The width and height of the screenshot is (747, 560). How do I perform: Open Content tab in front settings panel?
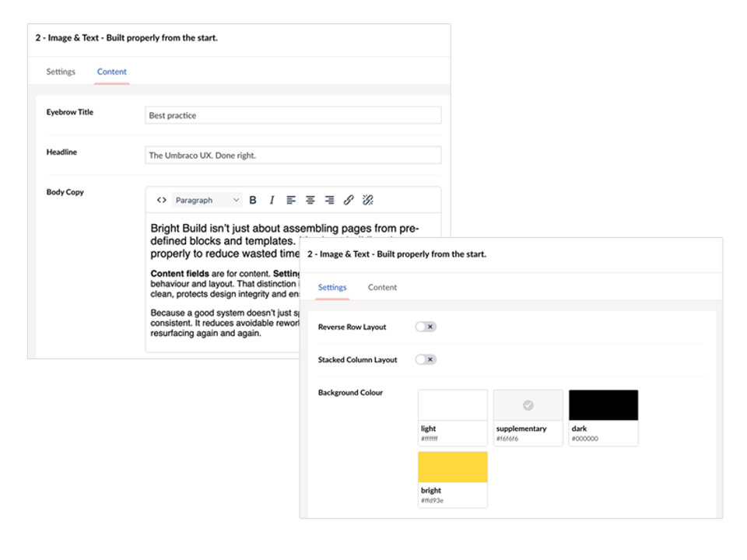click(382, 287)
